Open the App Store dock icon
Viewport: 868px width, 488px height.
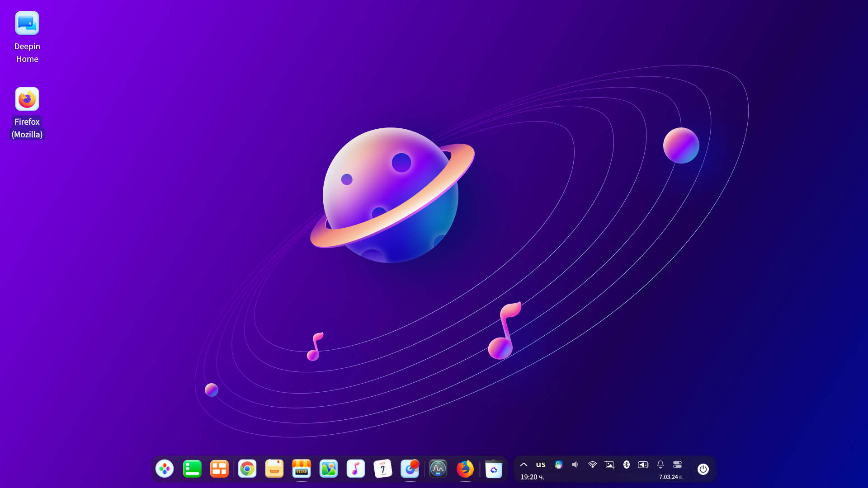point(302,469)
